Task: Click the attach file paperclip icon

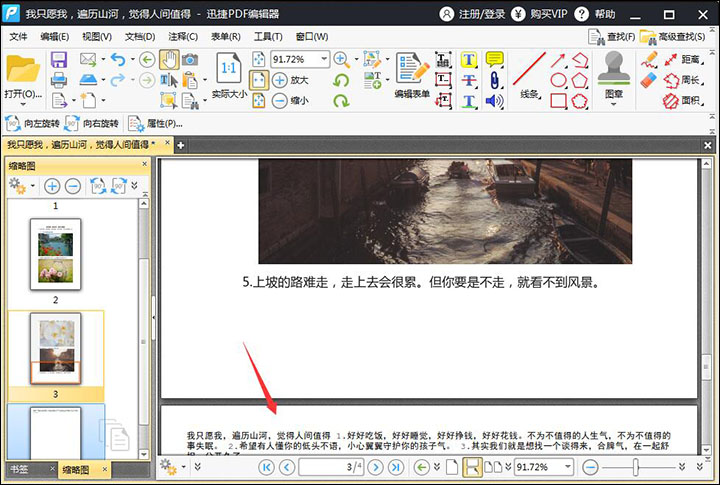Action: [x=494, y=80]
